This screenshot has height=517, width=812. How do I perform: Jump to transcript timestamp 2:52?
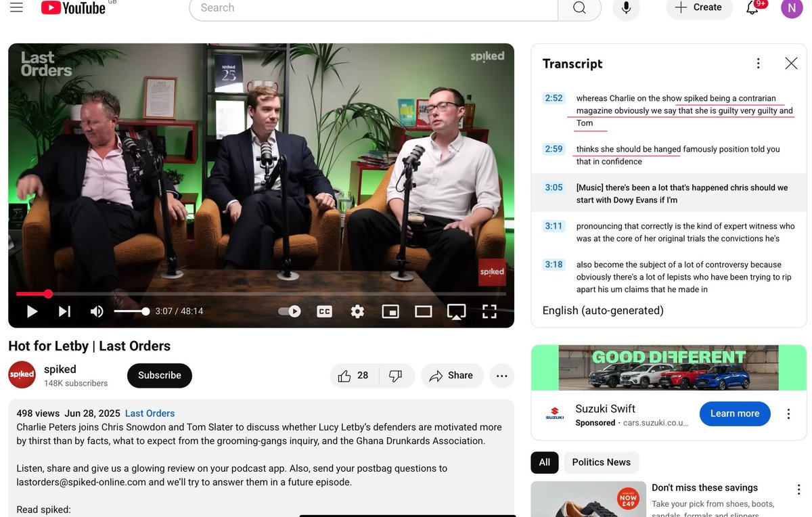[x=554, y=98]
